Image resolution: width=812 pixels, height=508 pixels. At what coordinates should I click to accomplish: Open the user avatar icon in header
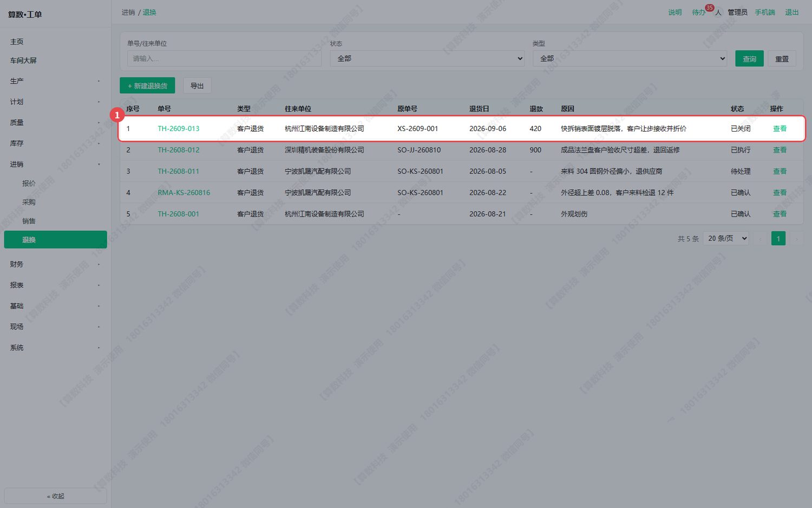(x=718, y=12)
